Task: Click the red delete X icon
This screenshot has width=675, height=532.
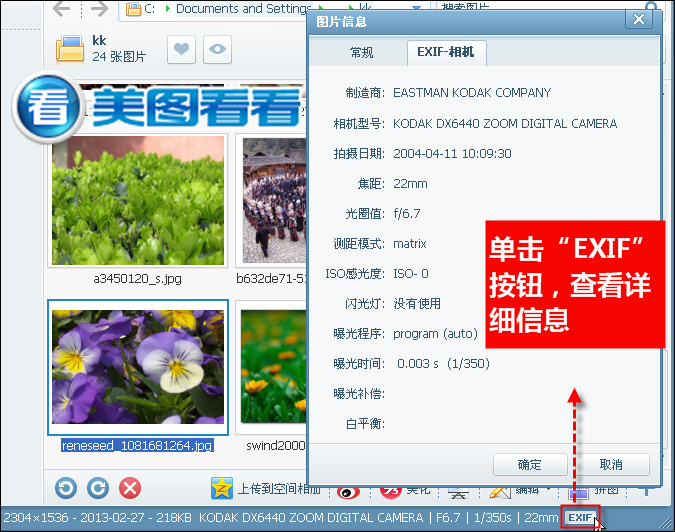Action: pyautogui.click(x=130, y=488)
